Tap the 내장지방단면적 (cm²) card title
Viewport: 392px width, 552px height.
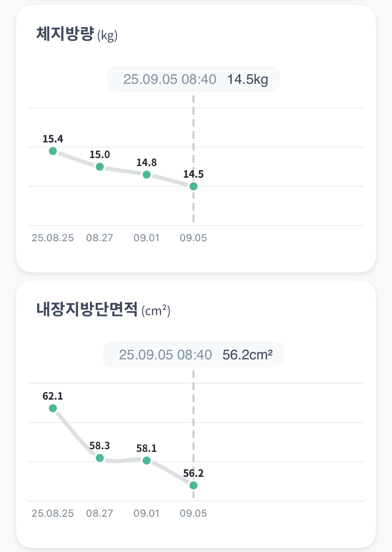[x=103, y=310]
